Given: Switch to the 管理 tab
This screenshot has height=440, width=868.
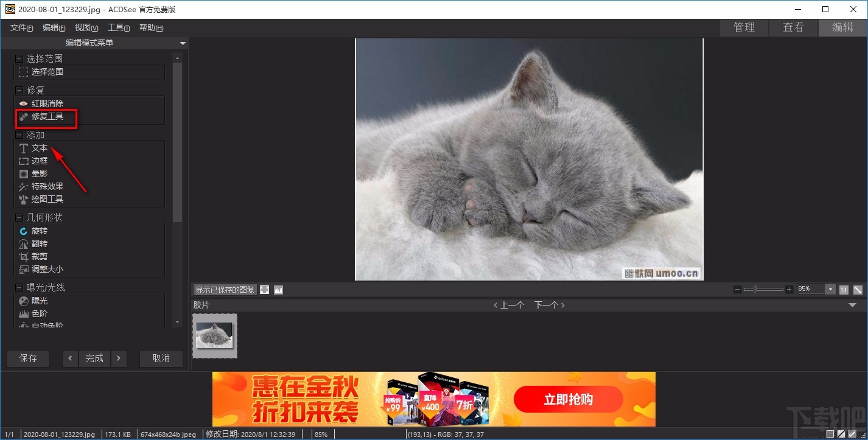Looking at the screenshot, I should click(743, 27).
